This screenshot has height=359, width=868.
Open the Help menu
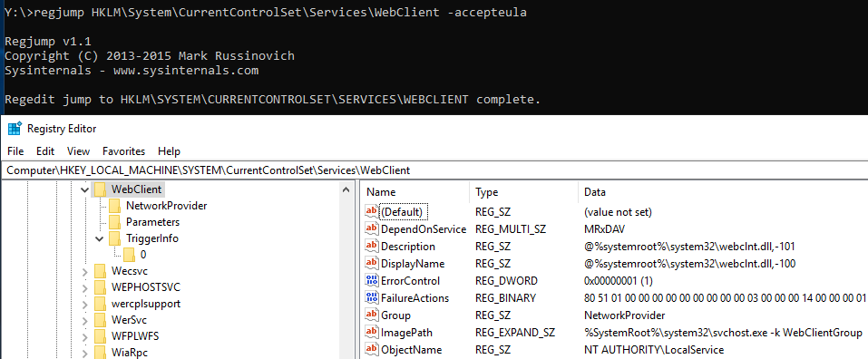coord(169,151)
